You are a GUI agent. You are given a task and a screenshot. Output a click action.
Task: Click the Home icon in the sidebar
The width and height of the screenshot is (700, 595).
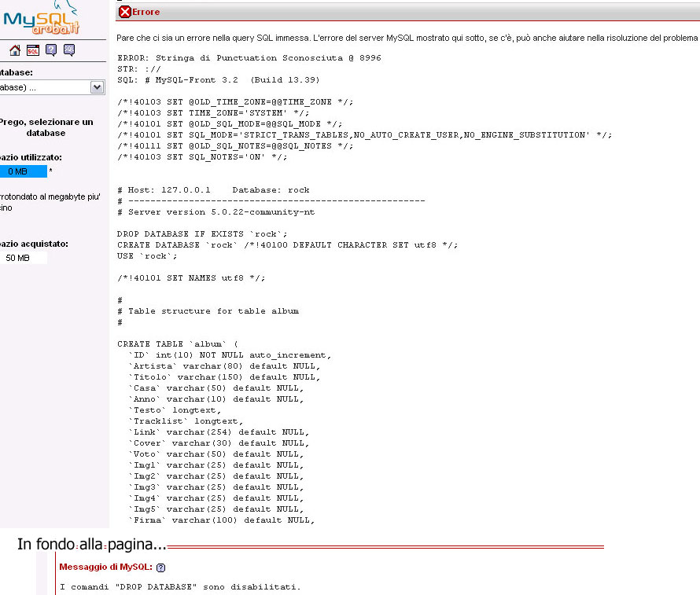point(14,50)
